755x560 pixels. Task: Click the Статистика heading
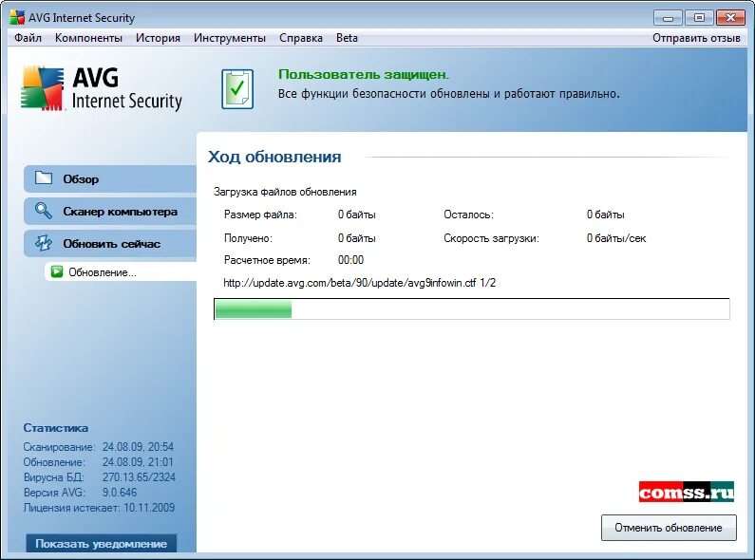[x=56, y=428]
